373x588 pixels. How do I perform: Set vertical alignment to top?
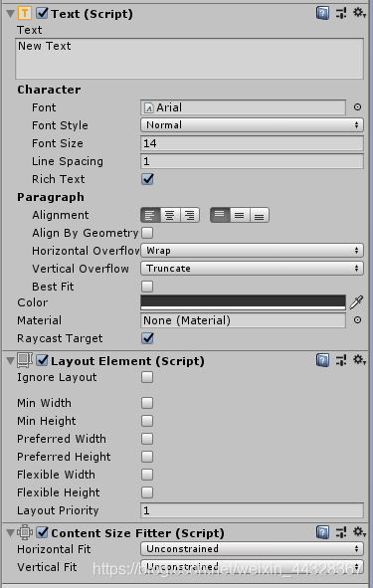pyautogui.click(x=220, y=215)
